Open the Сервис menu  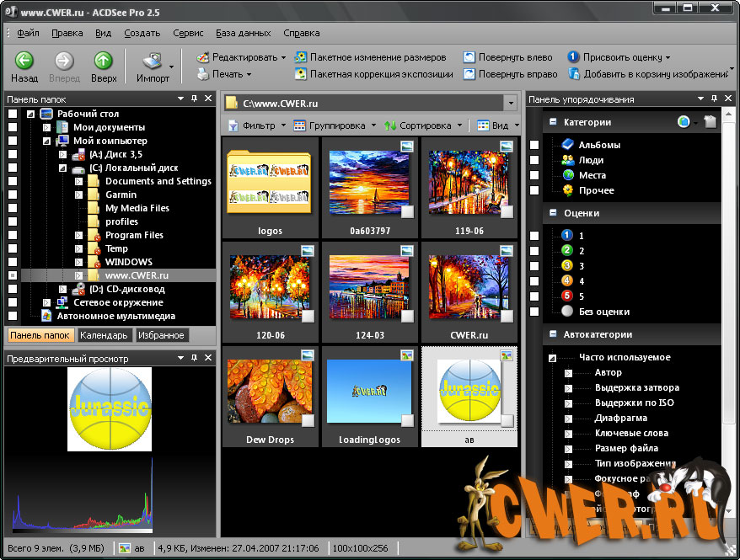click(187, 33)
